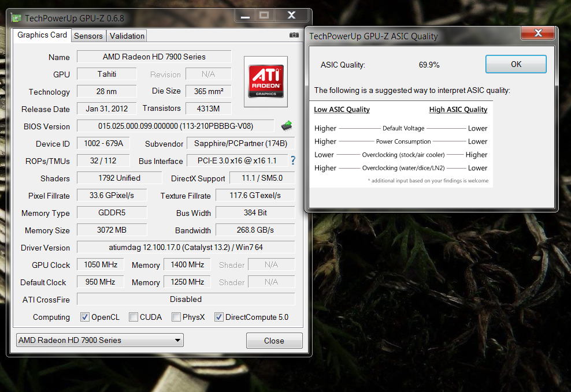
Task: Click the Bus Interface field PCI-E 3.0 x16
Action: (237, 160)
